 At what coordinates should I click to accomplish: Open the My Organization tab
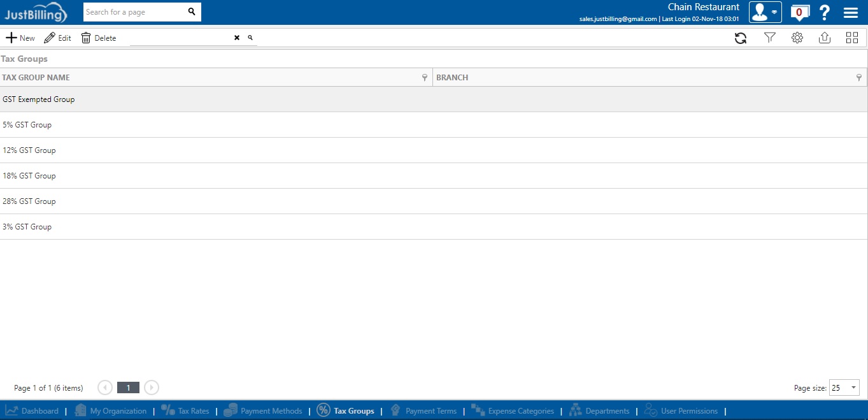point(110,411)
